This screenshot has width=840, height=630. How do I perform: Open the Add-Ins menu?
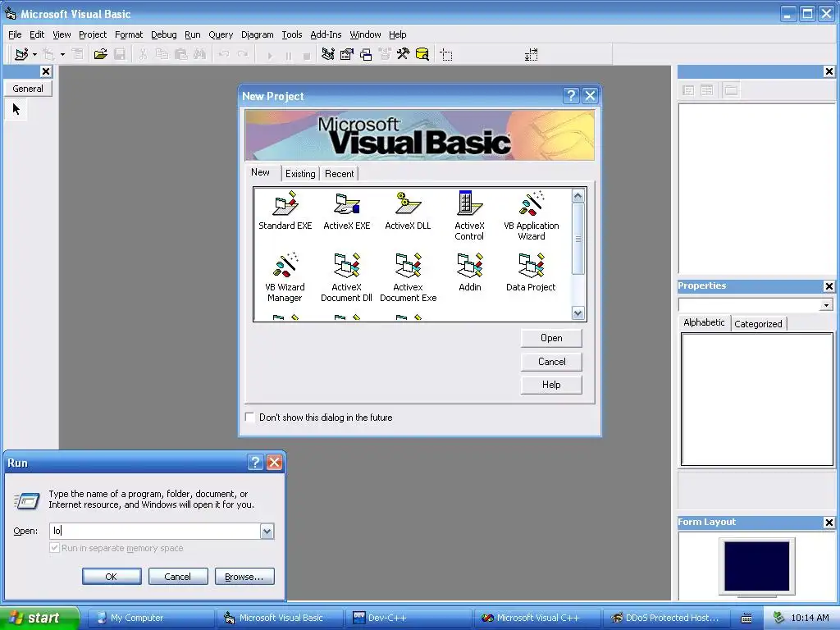click(x=326, y=34)
